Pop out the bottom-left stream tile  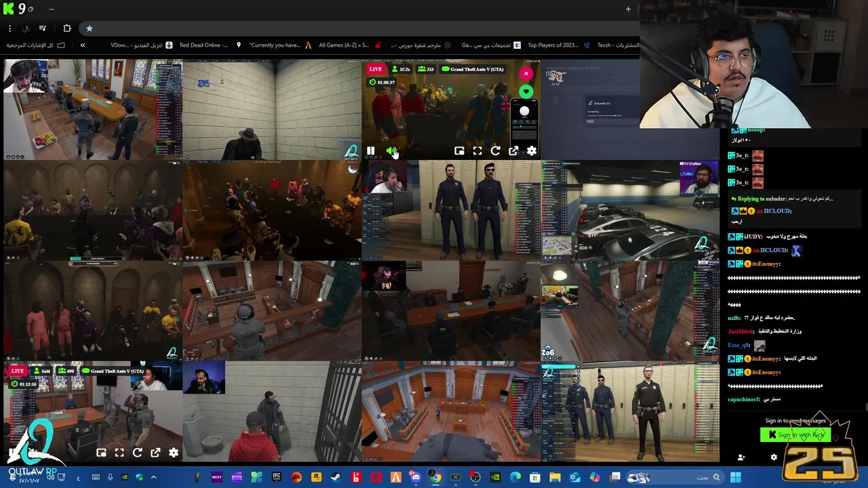pyautogui.click(x=155, y=453)
